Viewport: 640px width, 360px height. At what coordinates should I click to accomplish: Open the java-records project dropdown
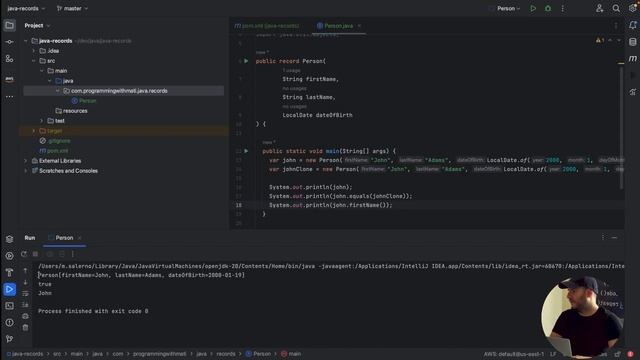pyautogui.click(x=26, y=8)
